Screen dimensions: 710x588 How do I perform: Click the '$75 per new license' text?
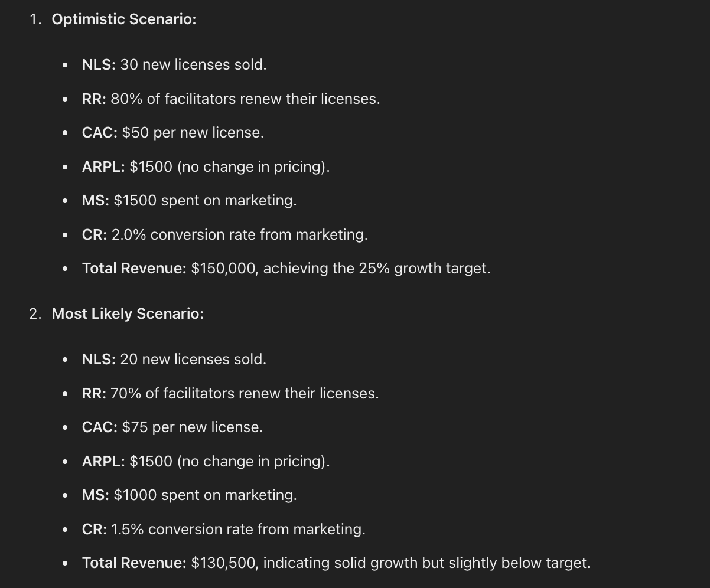click(x=192, y=427)
